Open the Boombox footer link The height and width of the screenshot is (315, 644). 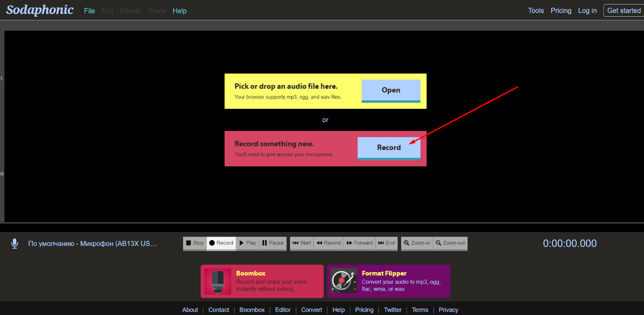pyautogui.click(x=252, y=310)
